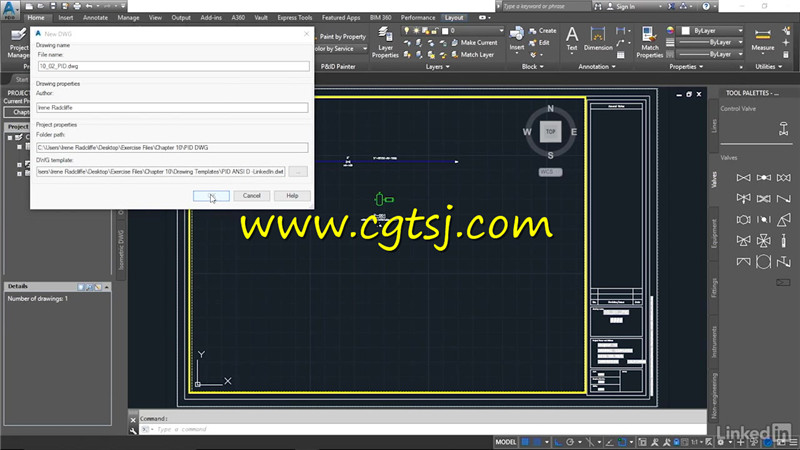Image resolution: width=800 pixels, height=450 pixels.
Task: Click the workspace switching gear icon
Action: (x=721, y=442)
